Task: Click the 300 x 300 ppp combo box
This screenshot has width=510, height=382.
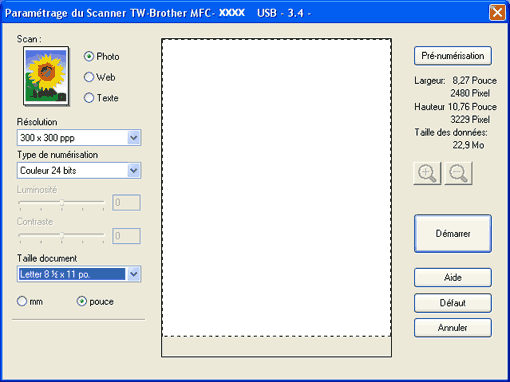Action: 79,138
